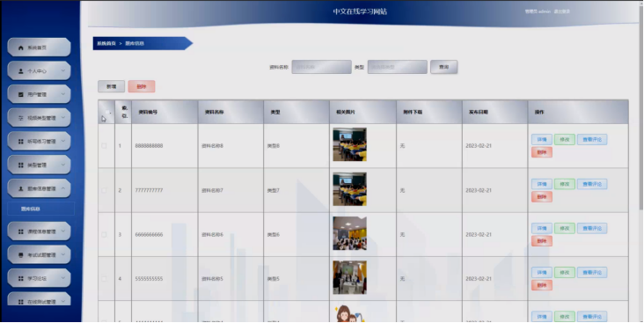Open 详情 for row 8888888888
Image resolution: width=644 pixels, height=323 pixels.
coord(542,140)
